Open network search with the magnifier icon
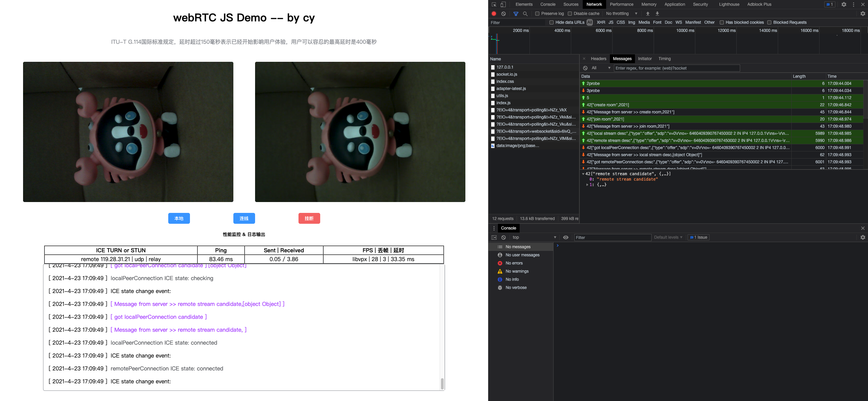Screen dimensions: 868x401 click(525, 14)
